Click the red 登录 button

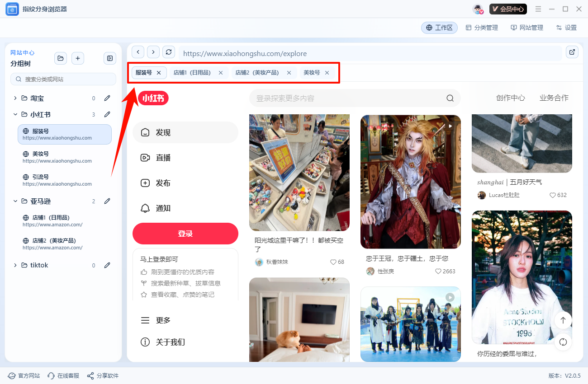tap(185, 234)
